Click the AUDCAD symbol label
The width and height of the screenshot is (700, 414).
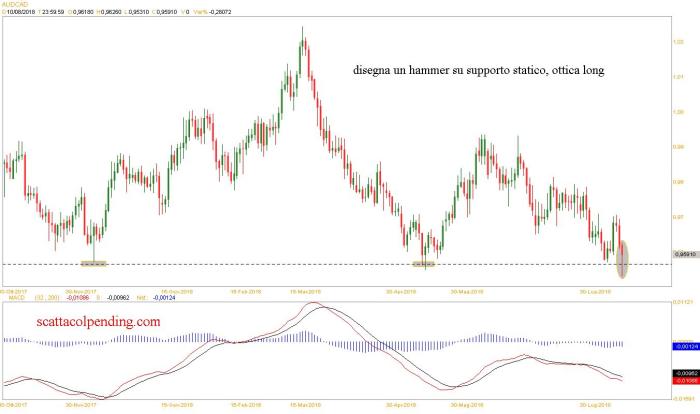[14, 4]
